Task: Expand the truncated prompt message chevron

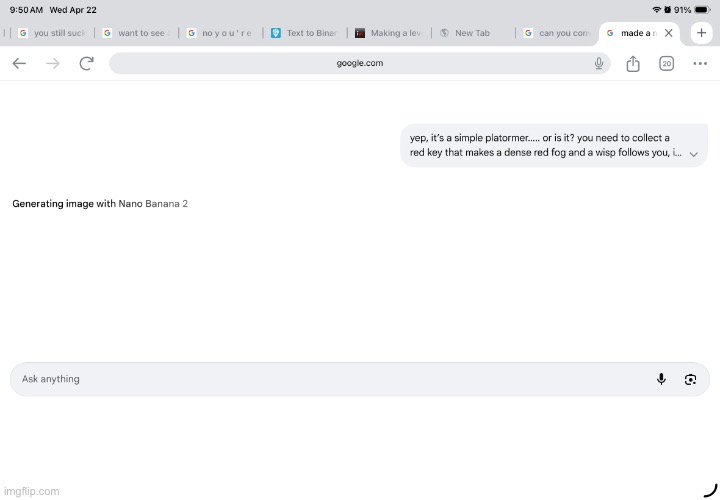Action: point(693,154)
